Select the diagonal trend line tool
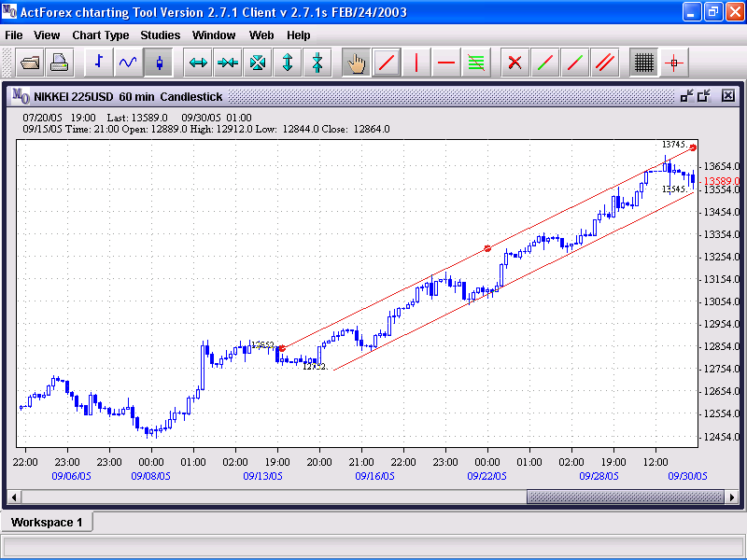 [386, 63]
